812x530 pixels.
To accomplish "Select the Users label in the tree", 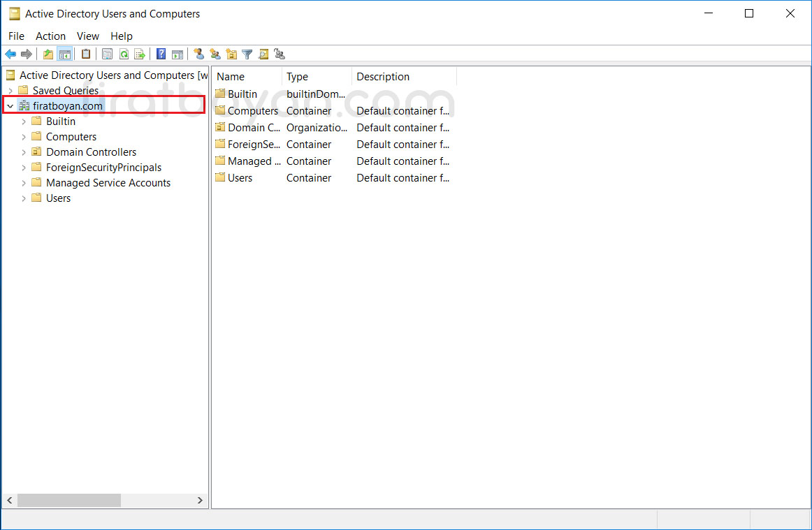I will pos(58,198).
